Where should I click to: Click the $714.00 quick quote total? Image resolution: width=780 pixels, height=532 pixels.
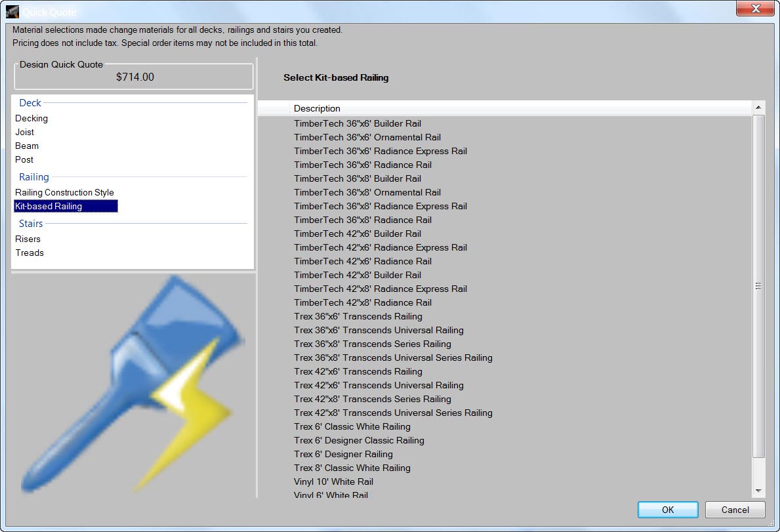pos(134,77)
